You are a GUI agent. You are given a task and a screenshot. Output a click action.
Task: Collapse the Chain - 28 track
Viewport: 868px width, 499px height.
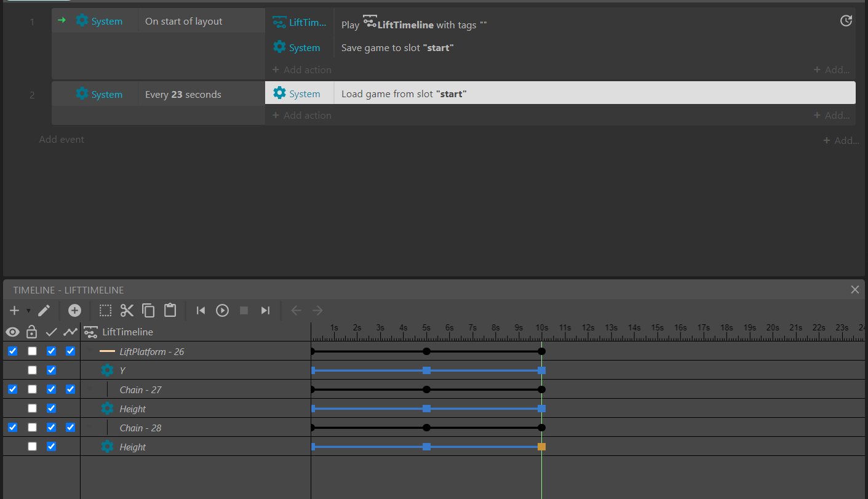(90, 428)
